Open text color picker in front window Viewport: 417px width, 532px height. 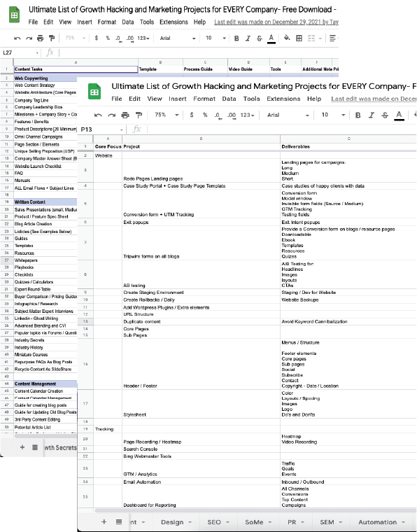[x=399, y=115]
